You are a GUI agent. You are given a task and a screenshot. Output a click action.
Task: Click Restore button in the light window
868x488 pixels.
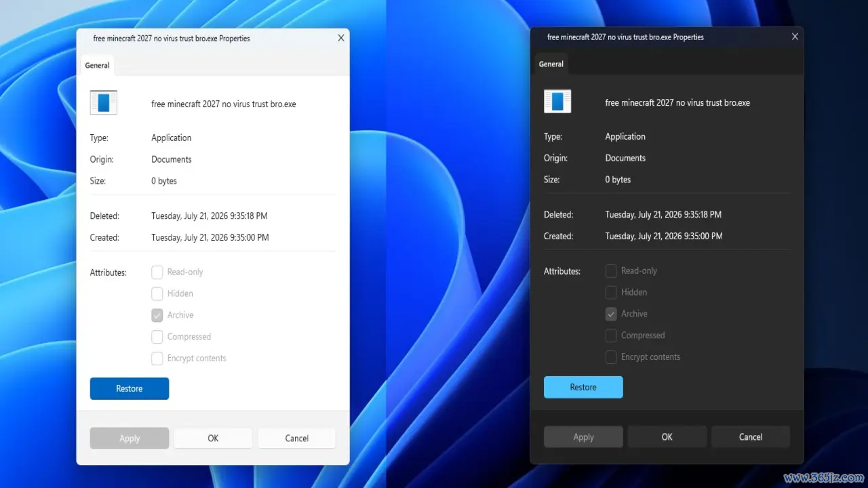tap(130, 388)
